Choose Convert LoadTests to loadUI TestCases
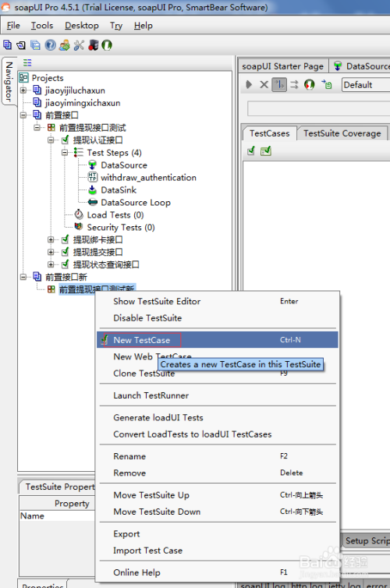 [217, 434]
